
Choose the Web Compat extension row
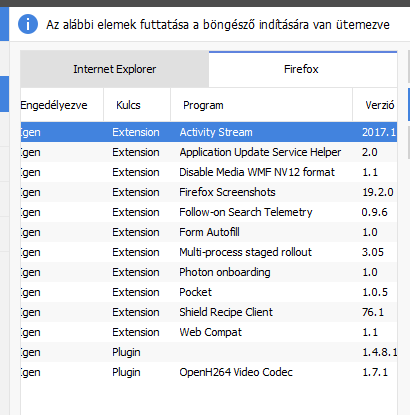coord(209,332)
